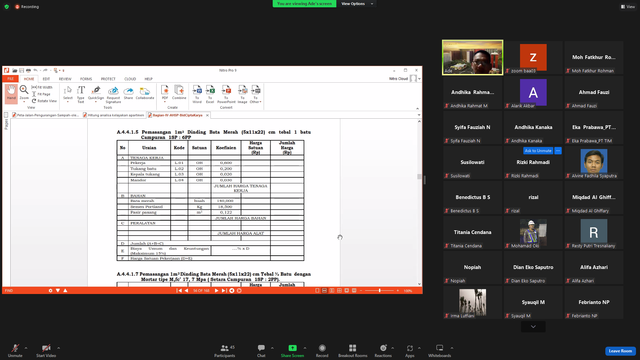Expand video options arrow next to Start Video
This screenshot has width=640, height=360.
58,348
